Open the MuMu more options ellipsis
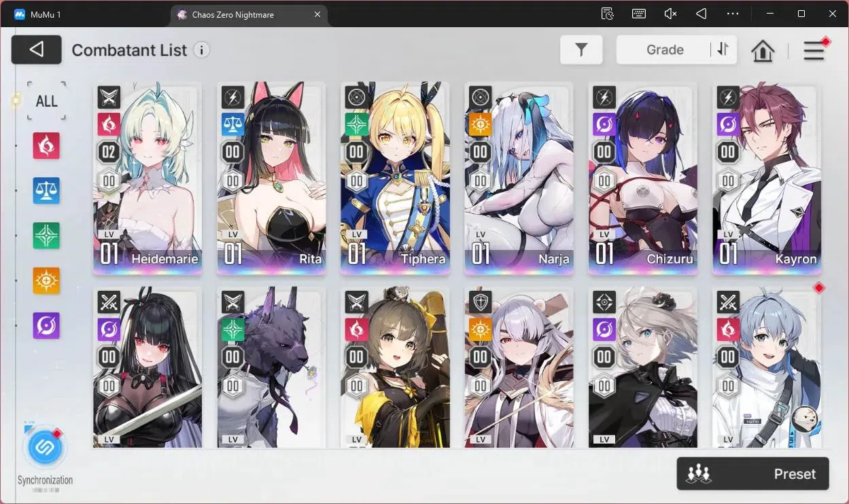Image resolution: width=849 pixels, height=504 pixels. [733, 14]
